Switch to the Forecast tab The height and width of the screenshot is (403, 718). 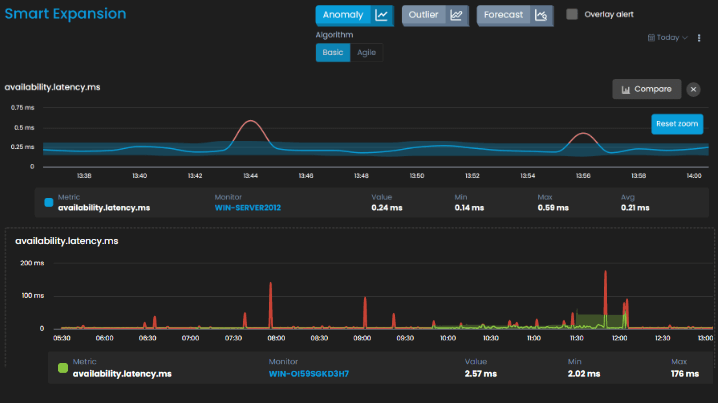click(x=503, y=15)
